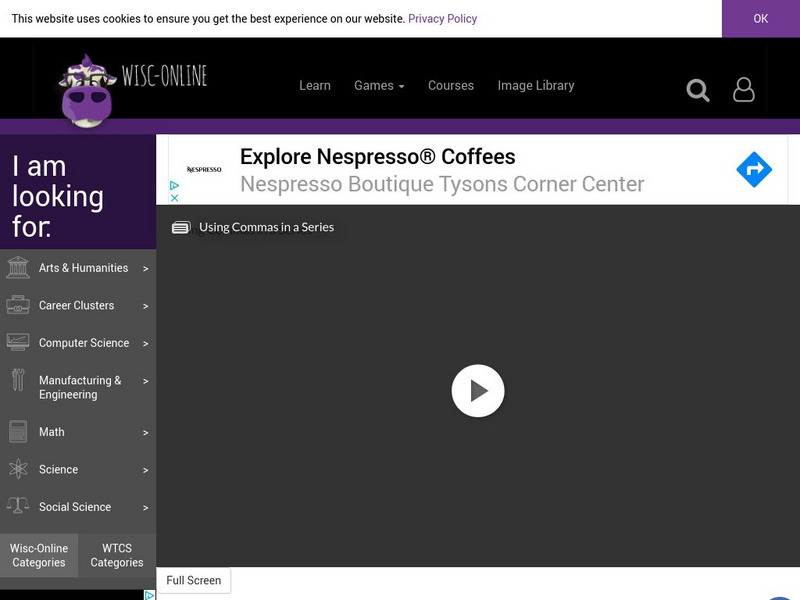Open the user account profile icon
The image size is (800, 600).
pyautogui.click(x=743, y=90)
